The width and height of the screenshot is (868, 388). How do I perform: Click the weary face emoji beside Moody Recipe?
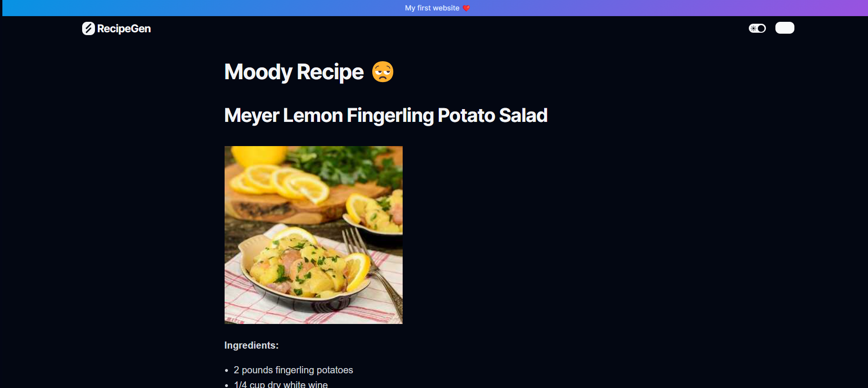(383, 72)
